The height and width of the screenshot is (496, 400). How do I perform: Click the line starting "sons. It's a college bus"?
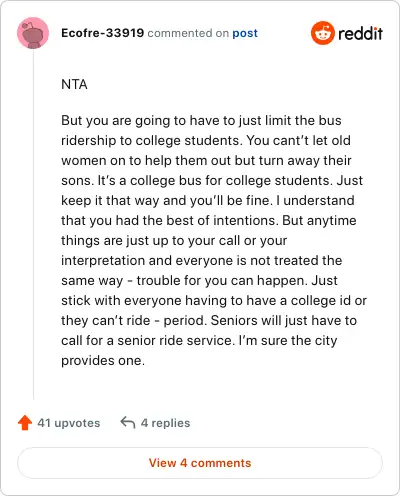[x=212, y=181]
